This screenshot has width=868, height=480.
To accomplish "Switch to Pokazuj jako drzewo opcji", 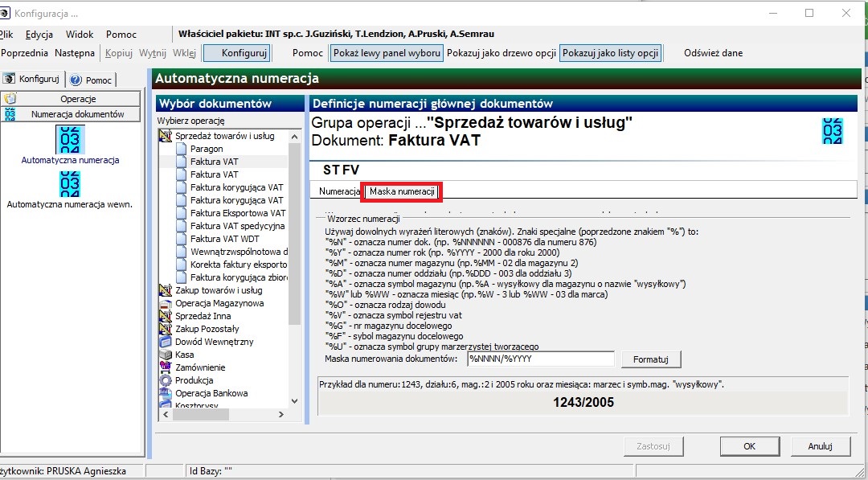I will pyautogui.click(x=501, y=53).
